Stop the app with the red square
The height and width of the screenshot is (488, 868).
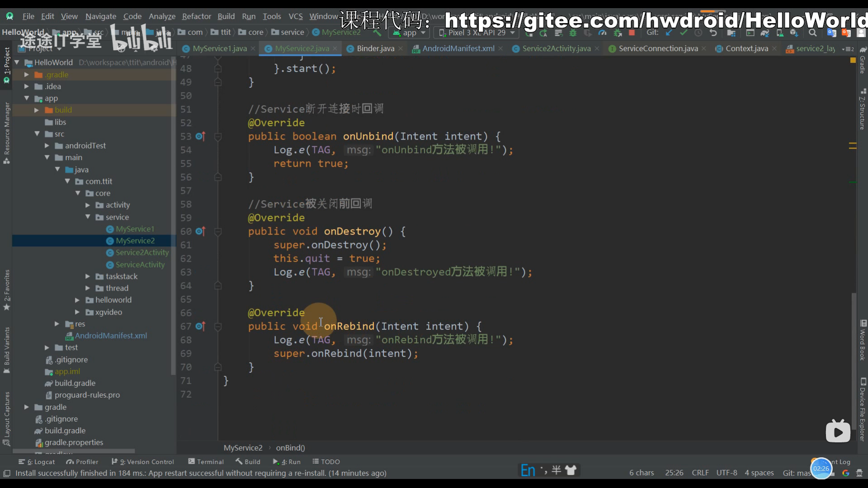(x=632, y=33)
